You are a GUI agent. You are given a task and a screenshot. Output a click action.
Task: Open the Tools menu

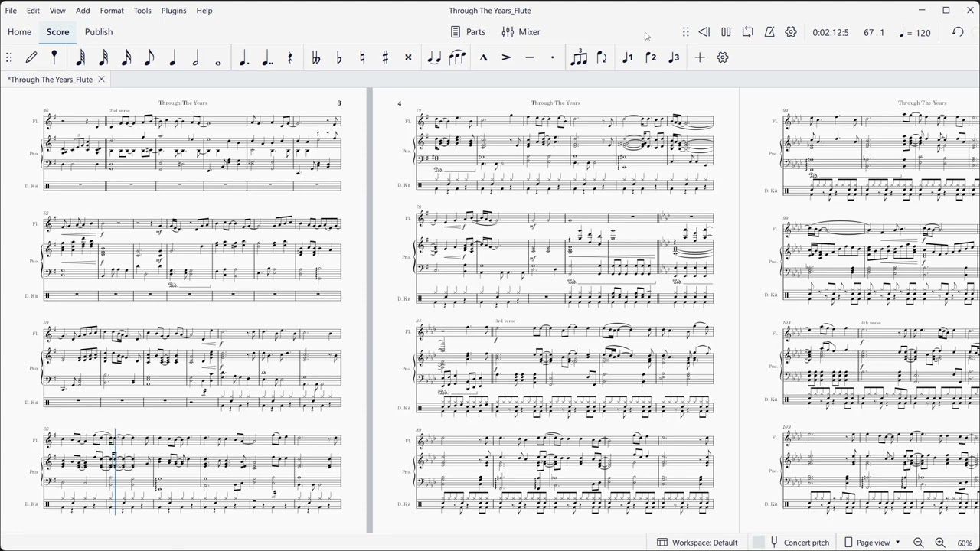pos(142,11)
